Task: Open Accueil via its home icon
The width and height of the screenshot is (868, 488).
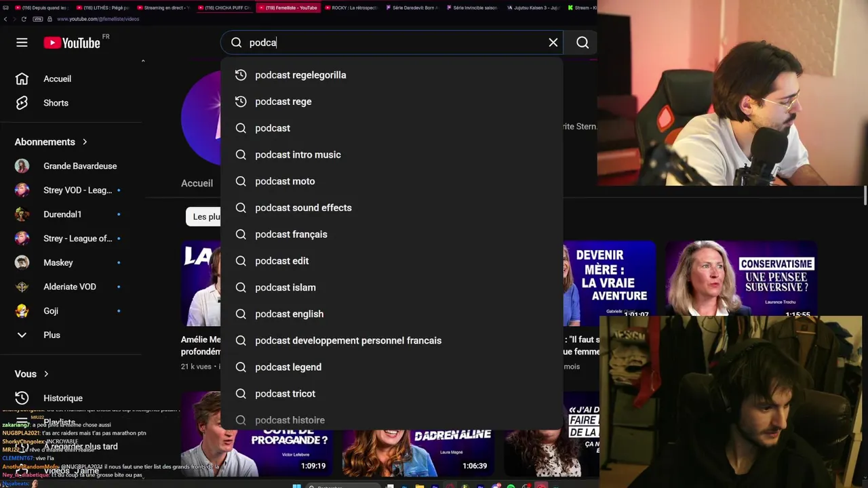Action: point(22,79)
